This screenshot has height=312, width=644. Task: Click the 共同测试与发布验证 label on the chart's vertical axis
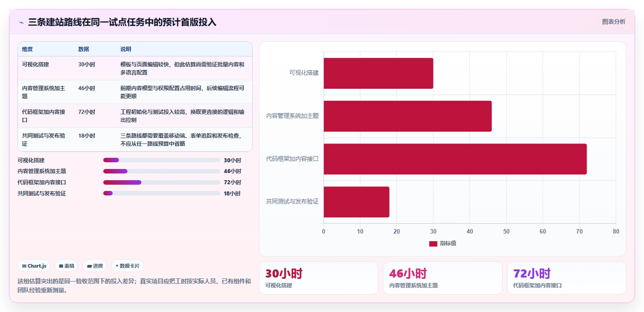point(292,202)
